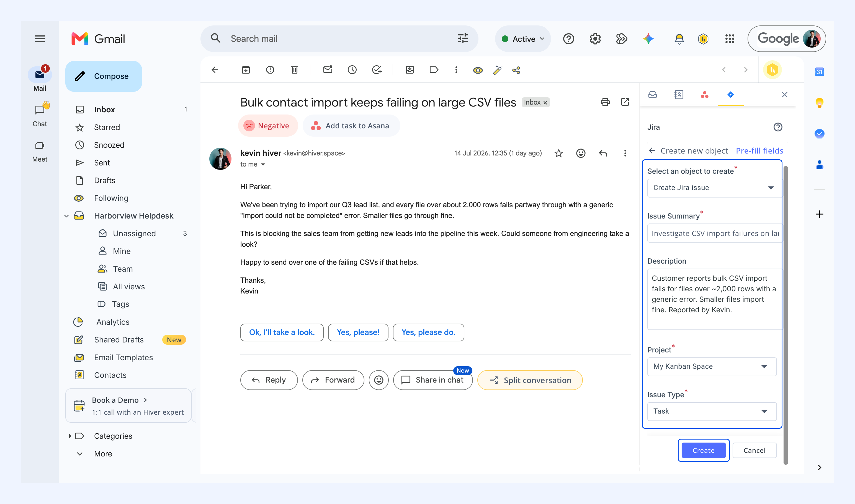Toggle the star on Kevin's email
This screenshot has width=855, height=504.
tap(558, 154)
